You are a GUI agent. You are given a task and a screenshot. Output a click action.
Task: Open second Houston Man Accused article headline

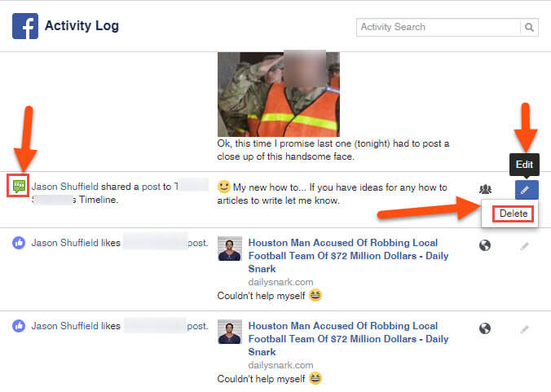(348, 339)
